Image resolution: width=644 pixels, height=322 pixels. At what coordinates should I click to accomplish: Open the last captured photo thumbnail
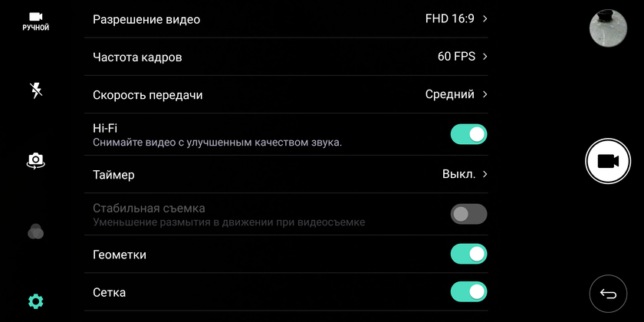point(608,28)
